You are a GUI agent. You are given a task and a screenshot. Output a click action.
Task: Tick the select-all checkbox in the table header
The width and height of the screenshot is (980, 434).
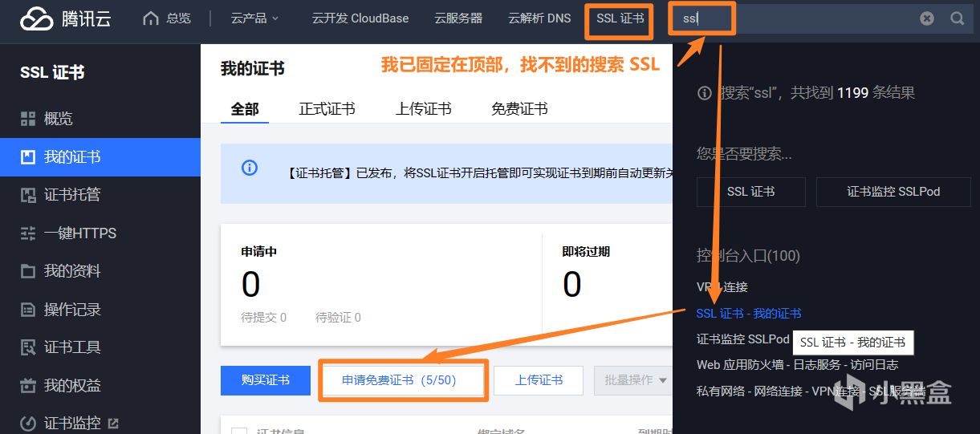[238, 431]
